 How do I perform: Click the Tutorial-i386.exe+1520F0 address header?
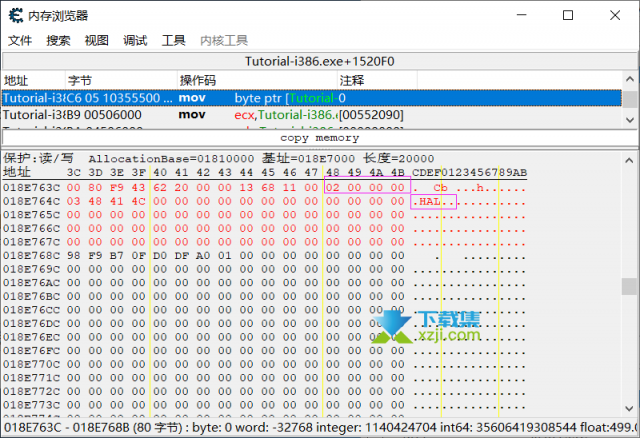point(320,62)
